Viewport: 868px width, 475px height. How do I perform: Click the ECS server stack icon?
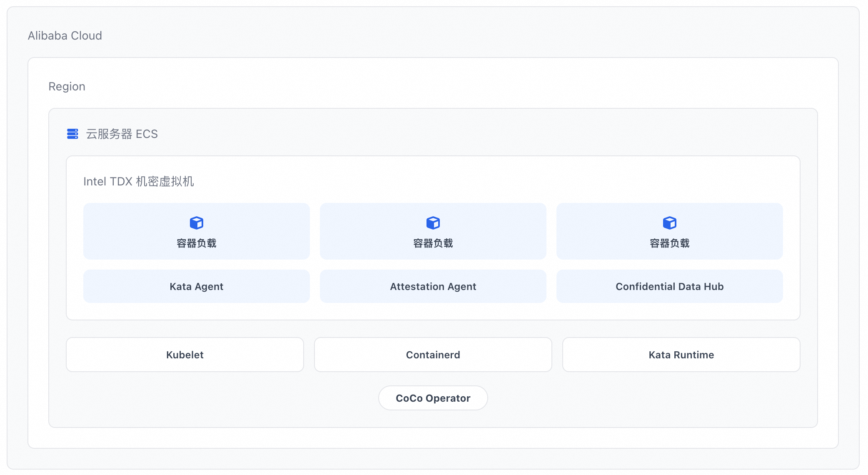click(72, 134)
